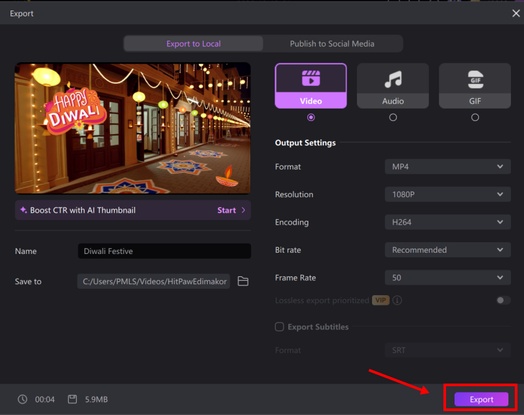
Task: Open the Format MP4 dropdown
Action: click(x=448, y=166)
